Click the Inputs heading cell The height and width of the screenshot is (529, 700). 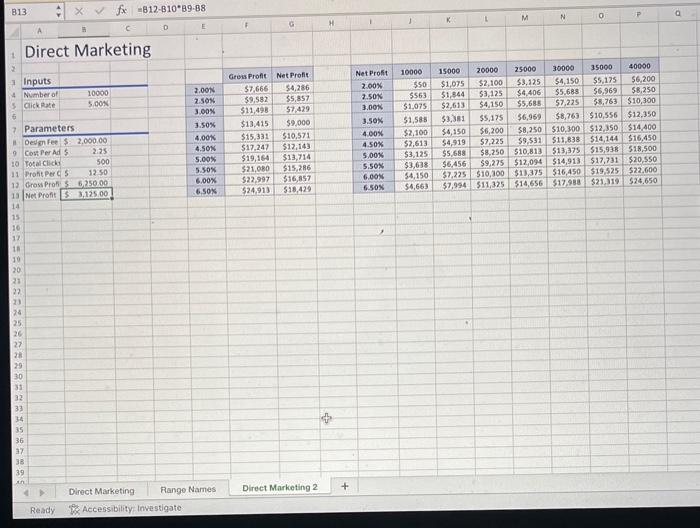pos(38,81)
